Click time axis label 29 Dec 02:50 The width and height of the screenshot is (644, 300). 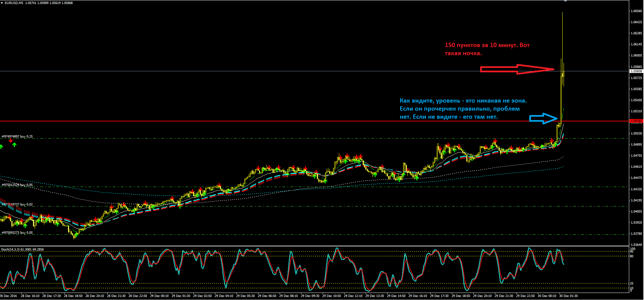pyautogui.click(x=203, y=296)
